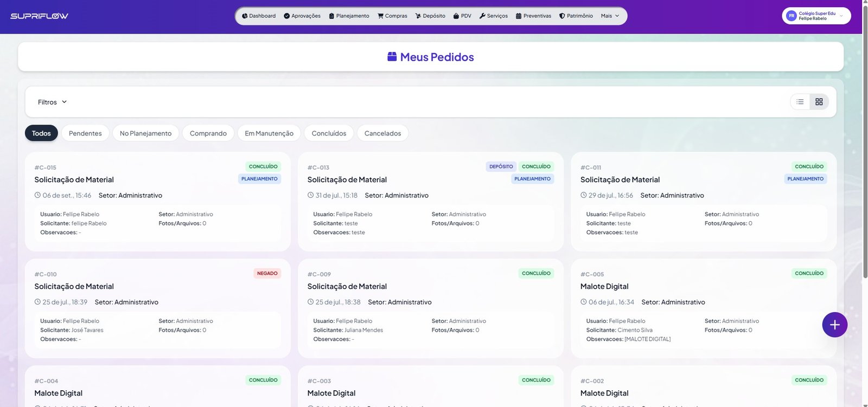Open Preventivas calendar section
Viewport: 868px width, 407px height.
coord(534,16)
